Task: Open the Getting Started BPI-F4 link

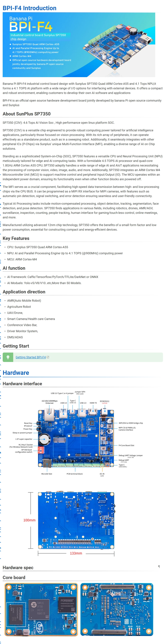Action: pos(31,357)
